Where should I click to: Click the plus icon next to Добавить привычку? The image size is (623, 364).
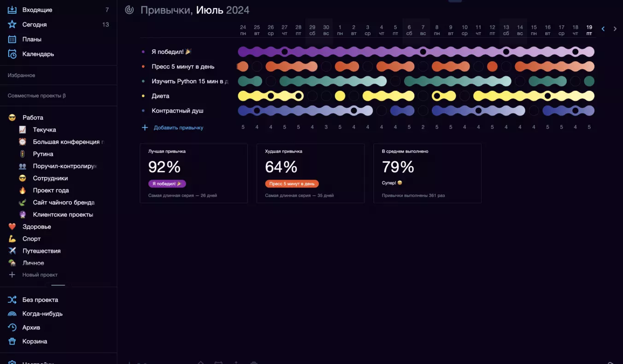coord(145,128)
